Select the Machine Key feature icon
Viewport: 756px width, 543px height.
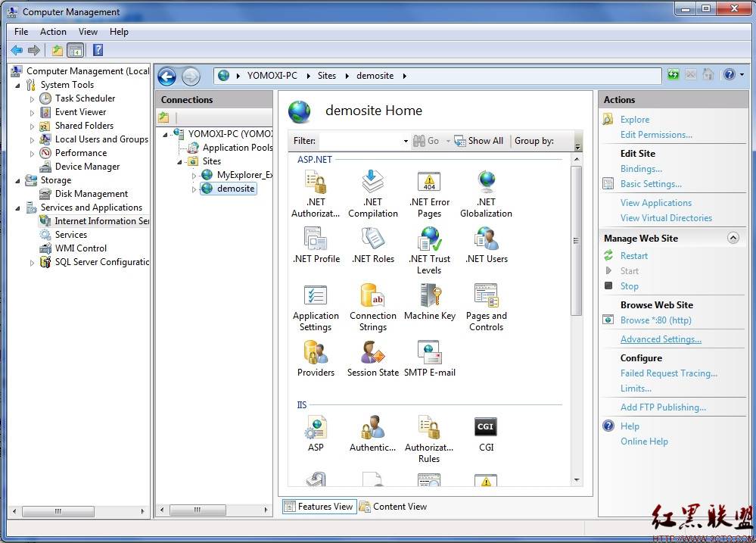429,296
